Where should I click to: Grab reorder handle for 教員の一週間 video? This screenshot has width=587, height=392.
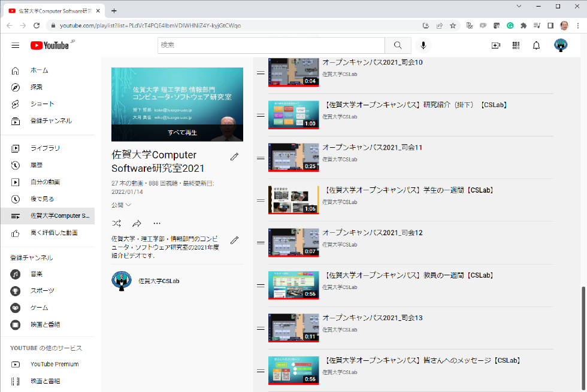click(261, 285)
